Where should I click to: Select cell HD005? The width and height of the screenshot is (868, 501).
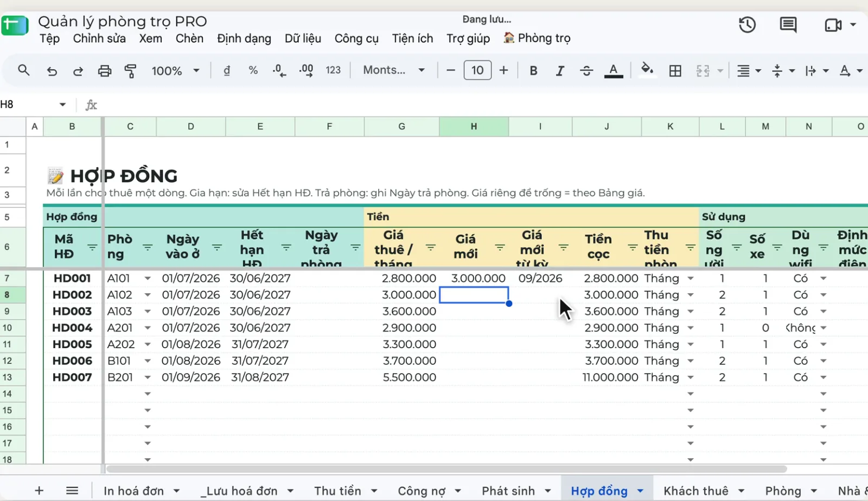coord(72,344)
